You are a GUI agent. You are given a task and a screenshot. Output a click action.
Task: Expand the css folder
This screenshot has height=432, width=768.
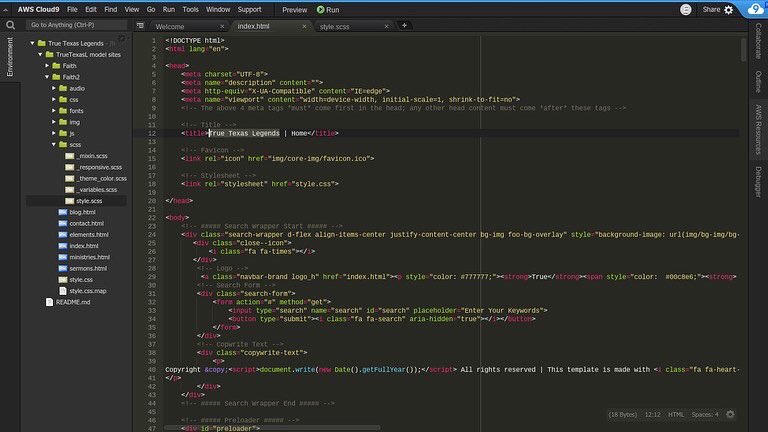click(x=54, y=99)
